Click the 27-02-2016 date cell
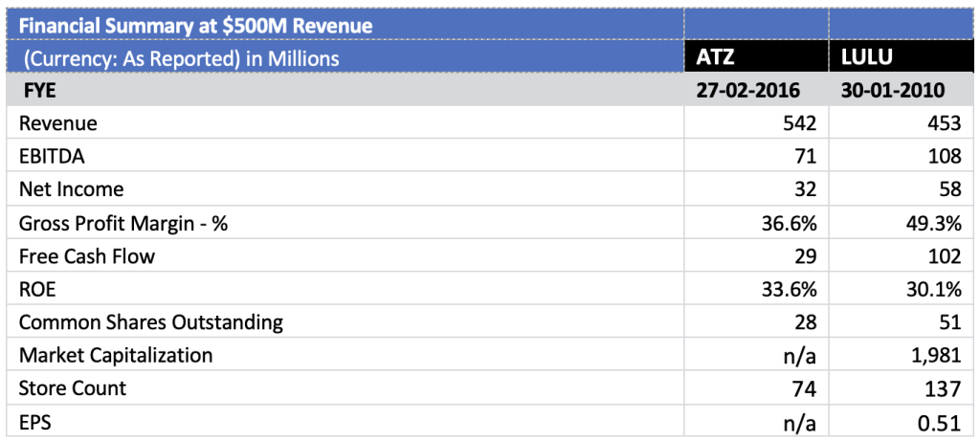 [756, 90]
